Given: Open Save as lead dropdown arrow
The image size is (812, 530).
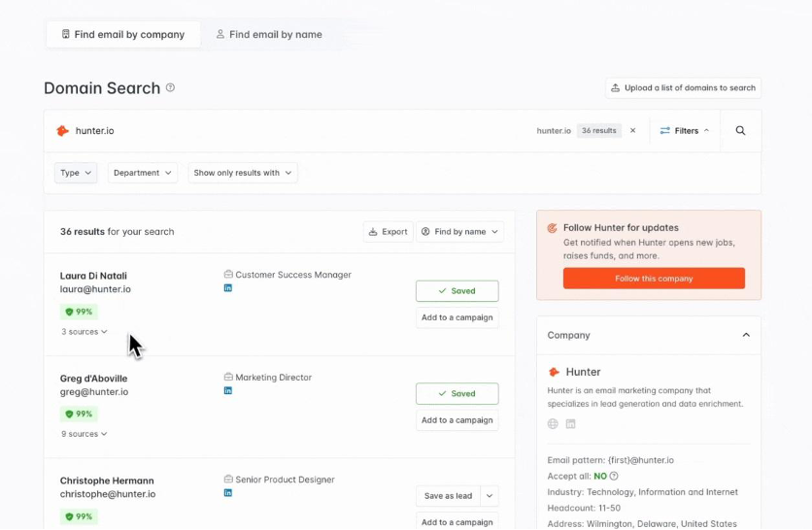Looking at the screenshot, I should [490, 496].
